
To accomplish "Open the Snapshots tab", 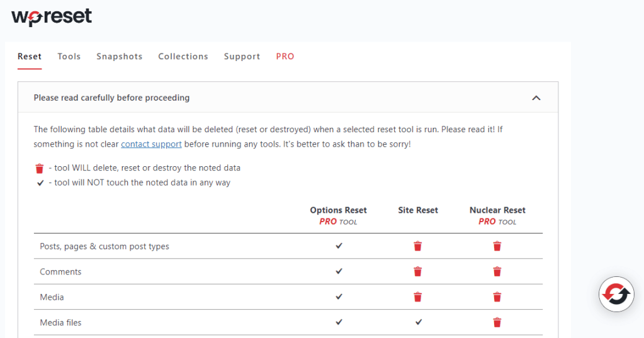I will tap(120, 57).
